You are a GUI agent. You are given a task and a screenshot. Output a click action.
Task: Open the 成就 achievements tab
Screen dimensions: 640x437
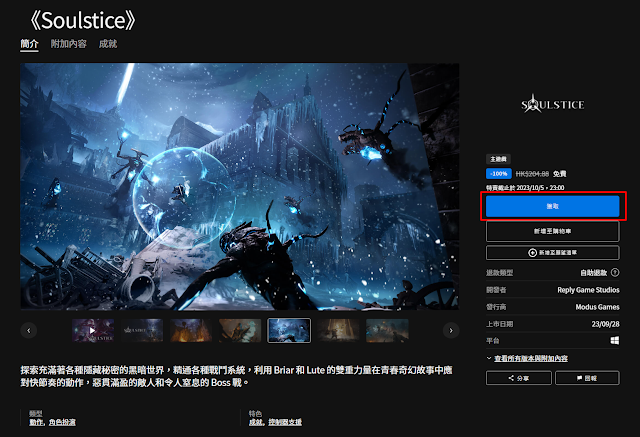click(108, 44)
